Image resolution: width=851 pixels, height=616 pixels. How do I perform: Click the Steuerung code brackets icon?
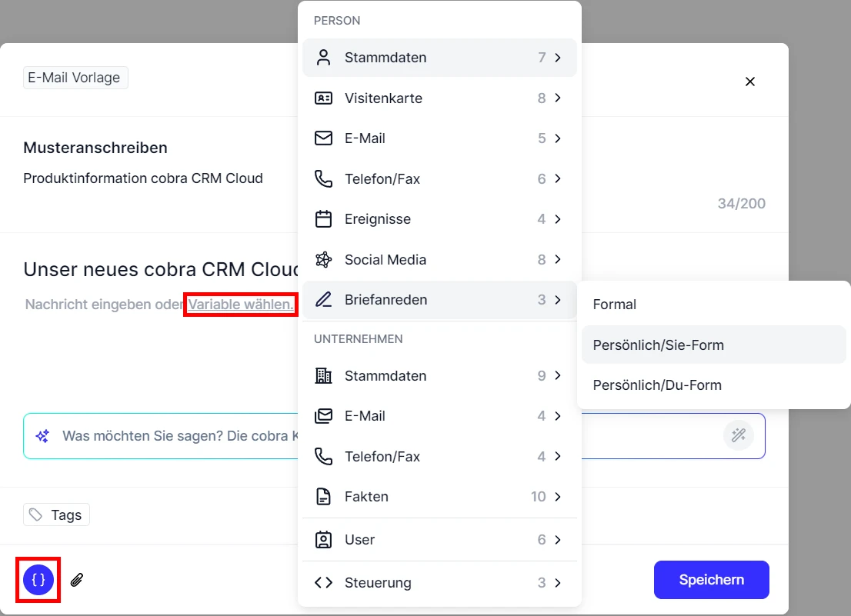tap(322, 582)
